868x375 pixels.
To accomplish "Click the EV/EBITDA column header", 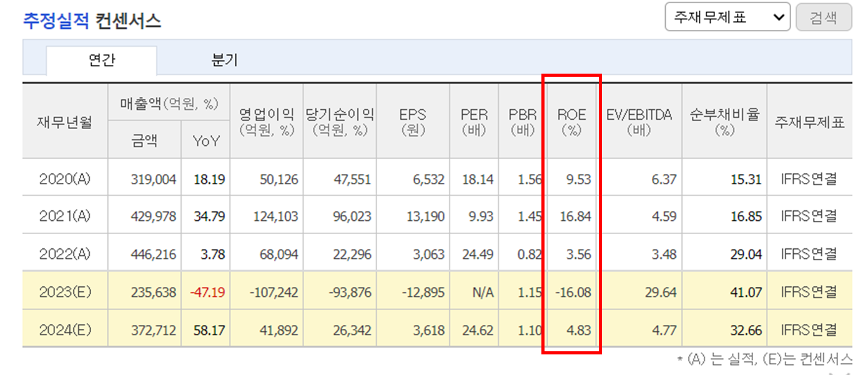I will [639, 122].
